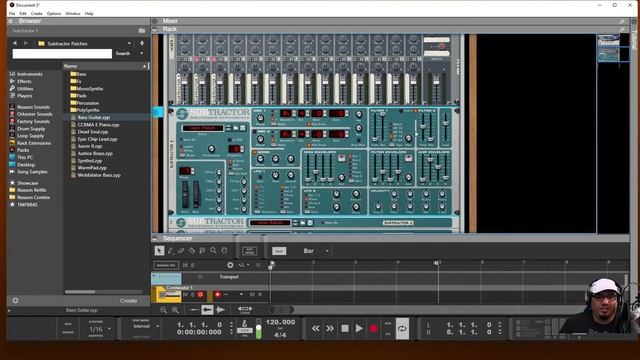Select the Magnify tool in sequencer toolbar
This screenshot has height=360, width=640.
213,251
